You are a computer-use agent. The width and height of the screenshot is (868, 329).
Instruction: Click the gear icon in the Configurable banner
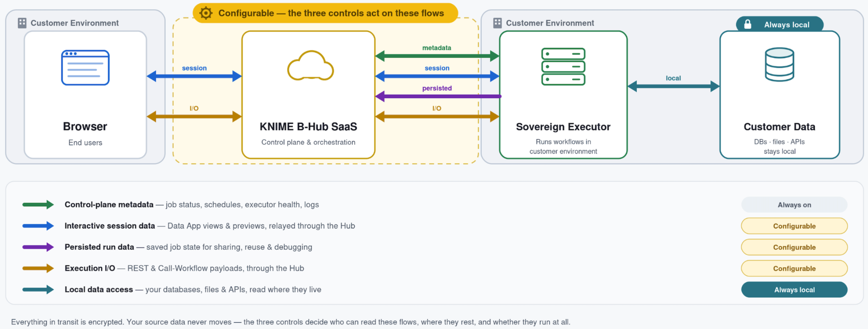(x=206, y=13)
